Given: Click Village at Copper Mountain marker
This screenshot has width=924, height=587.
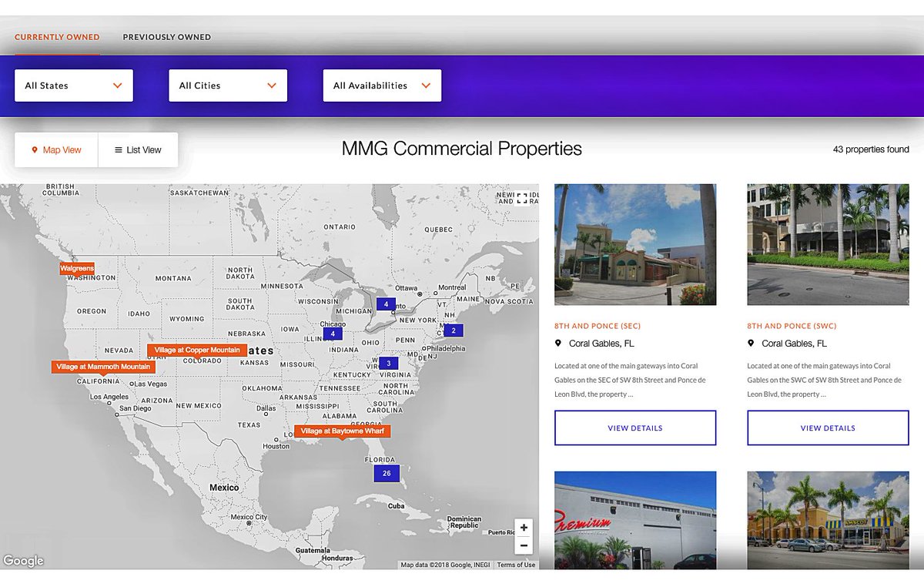Looking at the screenshot, I should click(197, 351).
